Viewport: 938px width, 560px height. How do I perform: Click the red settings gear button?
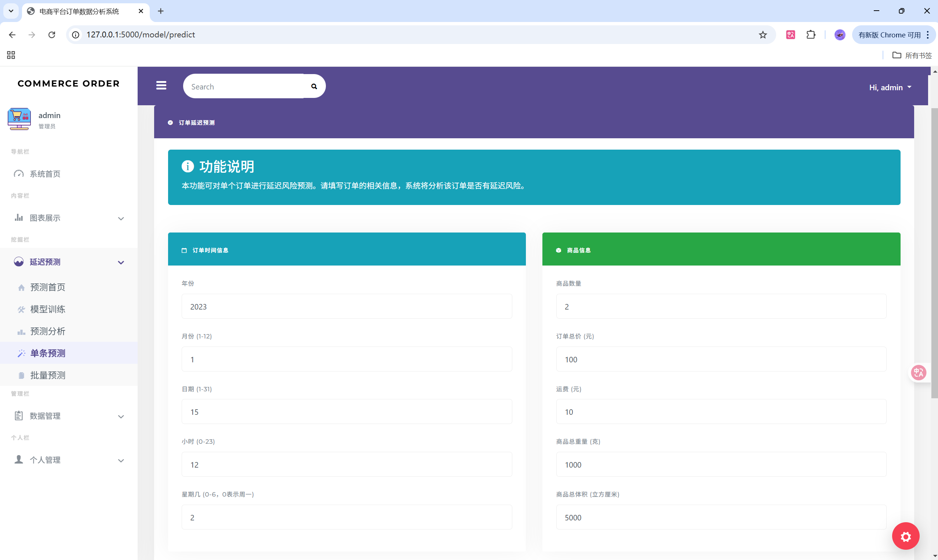pyautogui.click(x=906, y=536)
